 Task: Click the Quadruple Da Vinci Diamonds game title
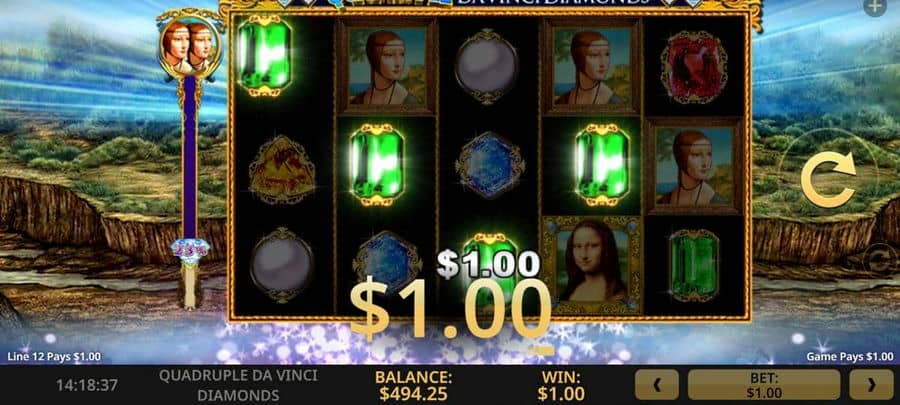(238, 385)
